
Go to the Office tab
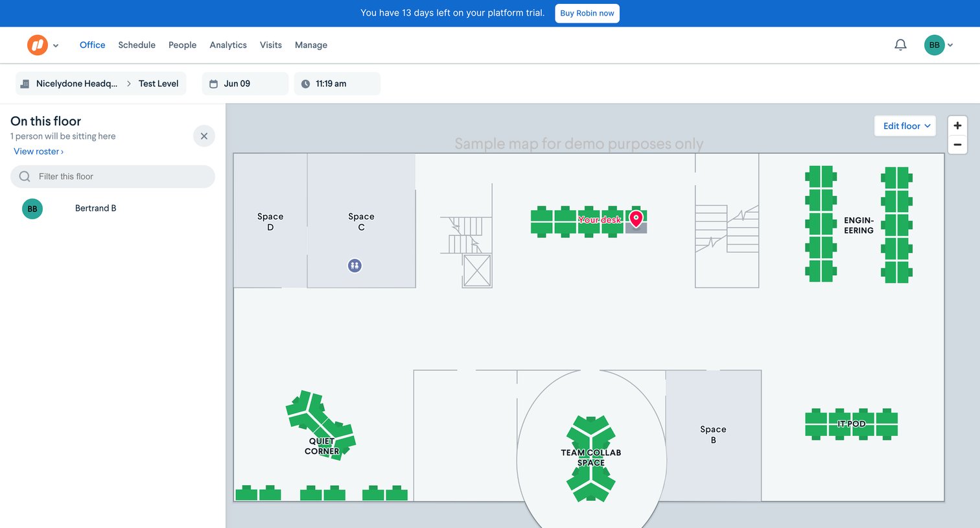tap(92, 45)
